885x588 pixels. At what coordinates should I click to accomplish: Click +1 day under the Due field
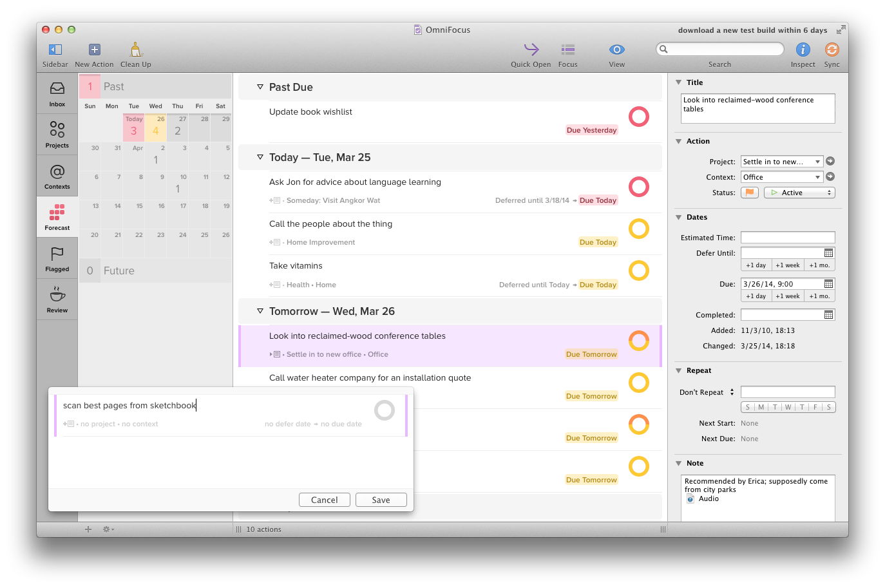(x=756, y=296)
